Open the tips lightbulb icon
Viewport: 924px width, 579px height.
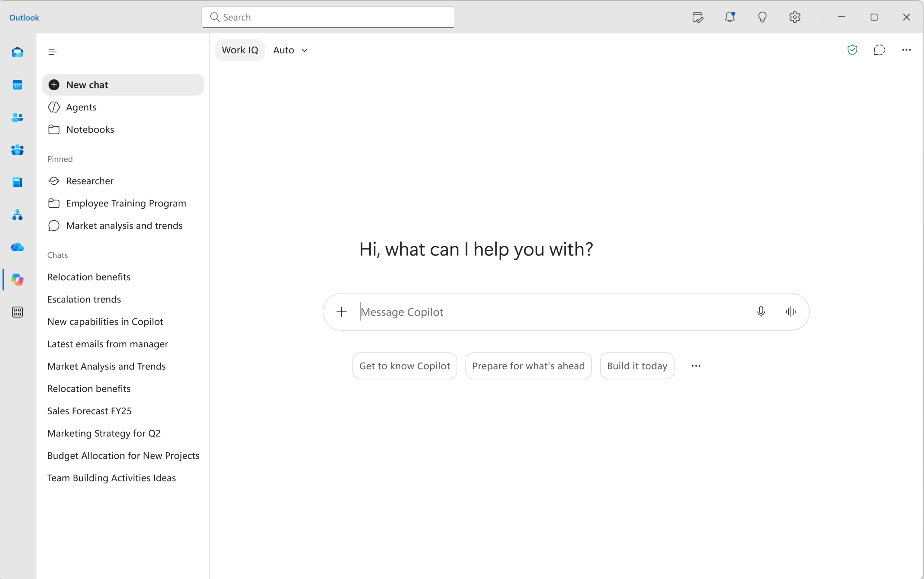tap(762, 17)
